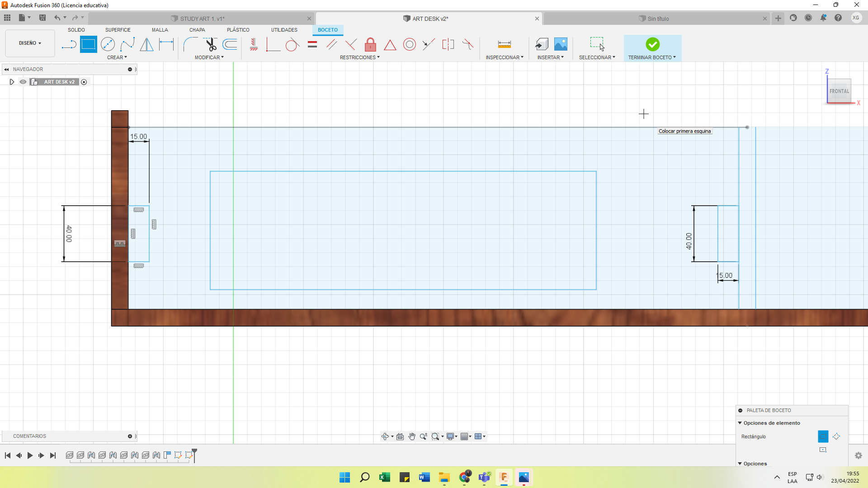The height and width of the screenshot is (488, 868).
Task: Apply Tangent constraint
Action: point(292,44)
